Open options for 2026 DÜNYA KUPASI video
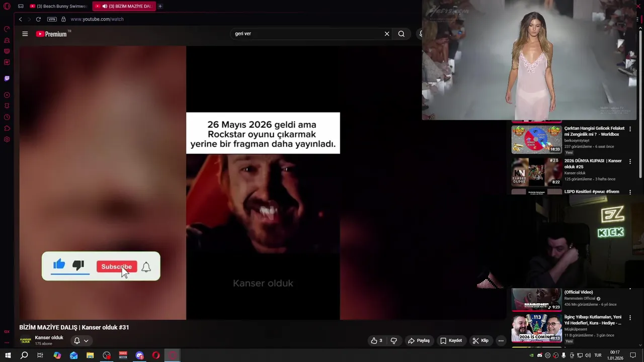Screen dimensions: 644x362 click(630, 162)
